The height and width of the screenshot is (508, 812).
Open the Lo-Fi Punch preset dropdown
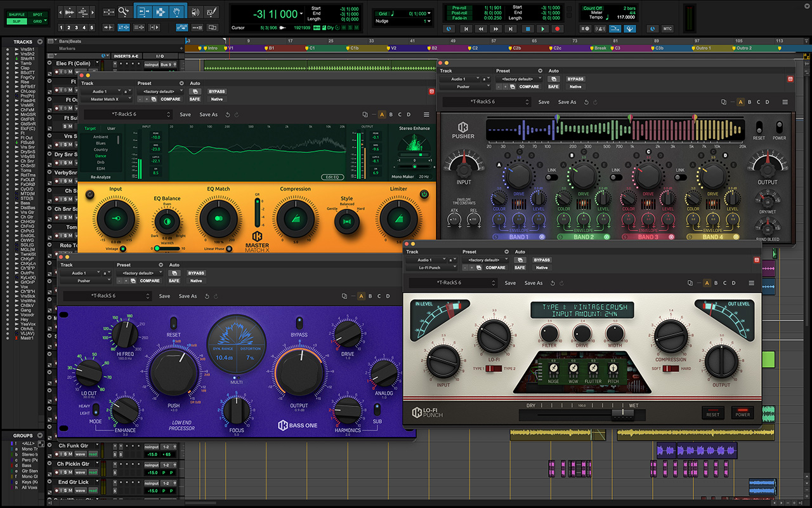click(x=485, y=260)
